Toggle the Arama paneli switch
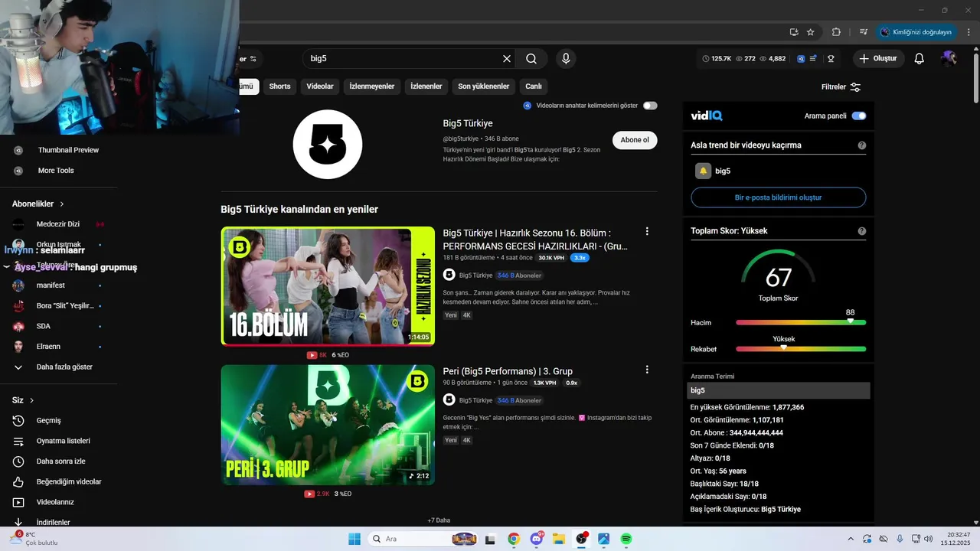Viewport: 980px width, 551px height. tap(859, 116)
